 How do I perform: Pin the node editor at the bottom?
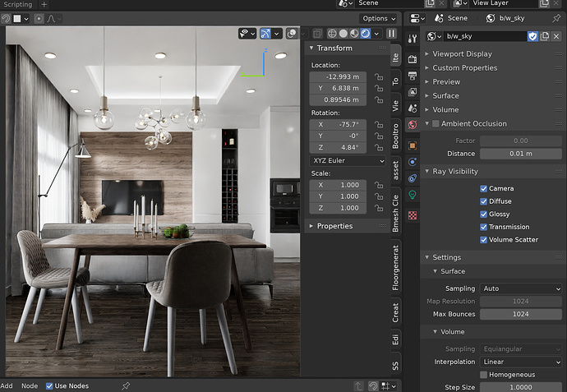(x=126, y=386)
